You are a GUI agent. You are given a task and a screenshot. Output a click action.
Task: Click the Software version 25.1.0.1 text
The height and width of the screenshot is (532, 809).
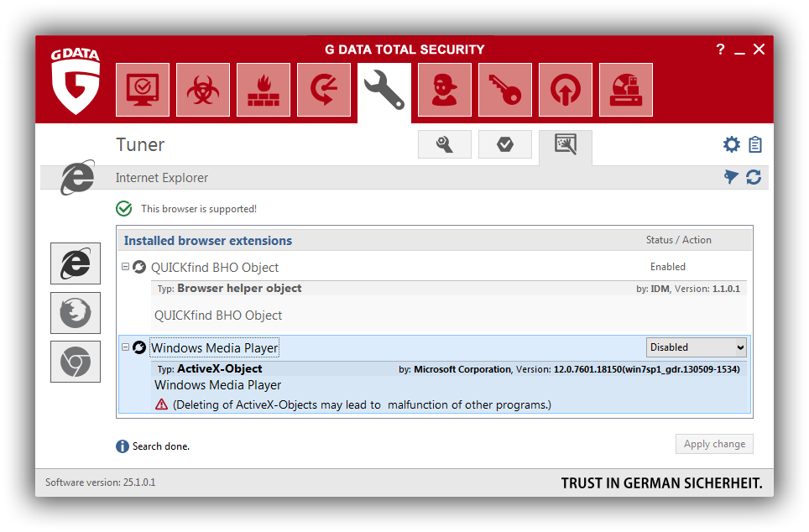[100, 482]
